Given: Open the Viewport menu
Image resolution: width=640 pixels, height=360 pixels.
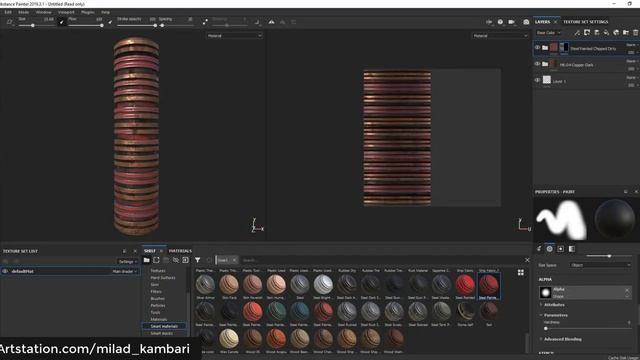Looking at the screenshot, I should (66, 12).
